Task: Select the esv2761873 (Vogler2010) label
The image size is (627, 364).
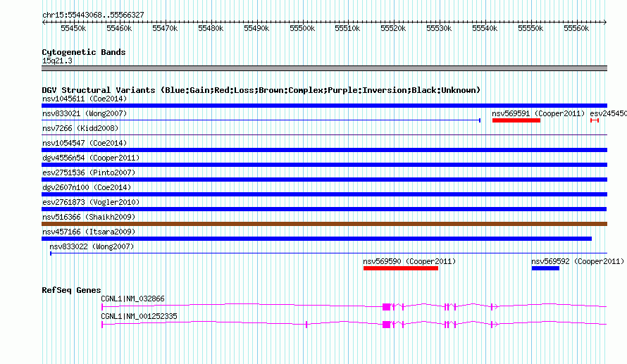Action: click(x=91, y=202)
